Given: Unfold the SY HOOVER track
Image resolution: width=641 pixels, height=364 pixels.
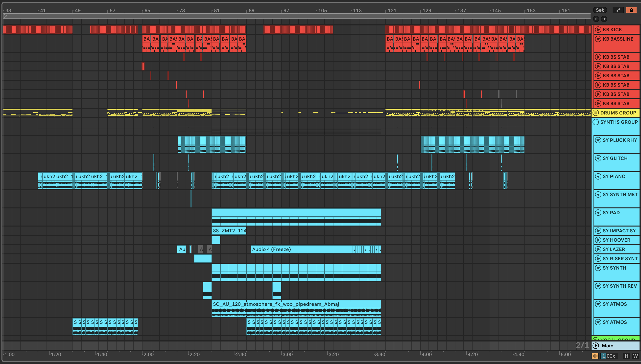Looking at the screenshot, I should click(598, 240).
